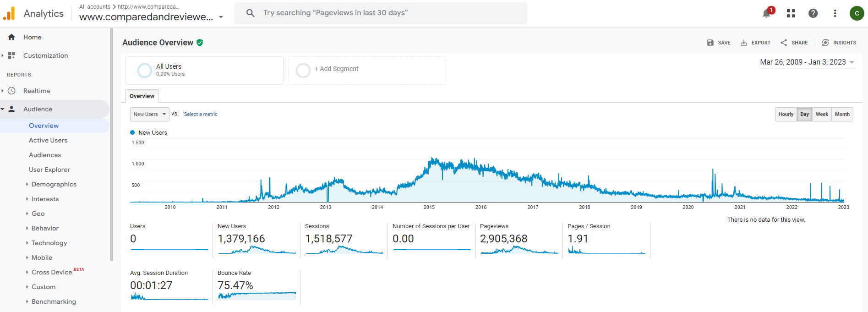The width and height of the screenshot is (868, 312).
Task: Open the Google apps grid icon
Action: (x=791, y=13)
